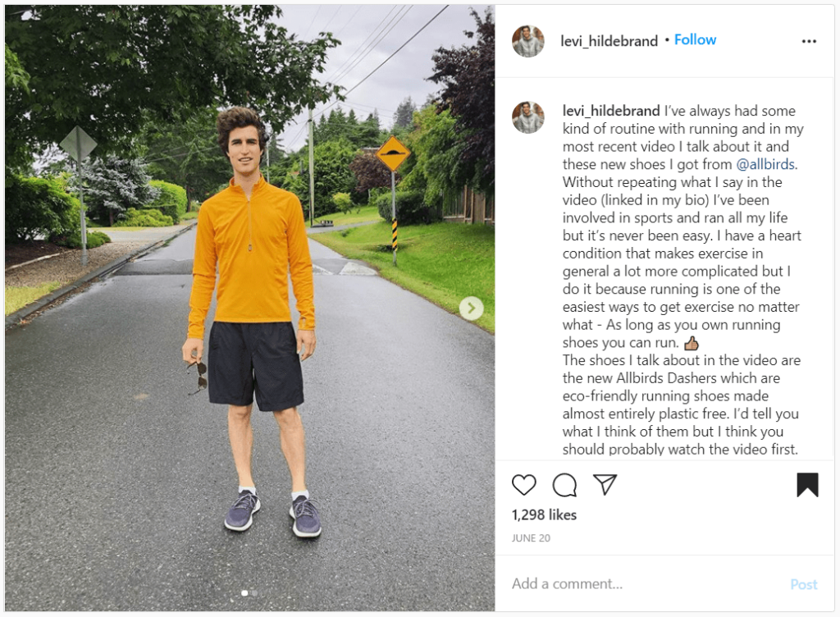This screenshot has width=840, height=617.
Task: Like the post with the heart icon
Action: (524, 485)
